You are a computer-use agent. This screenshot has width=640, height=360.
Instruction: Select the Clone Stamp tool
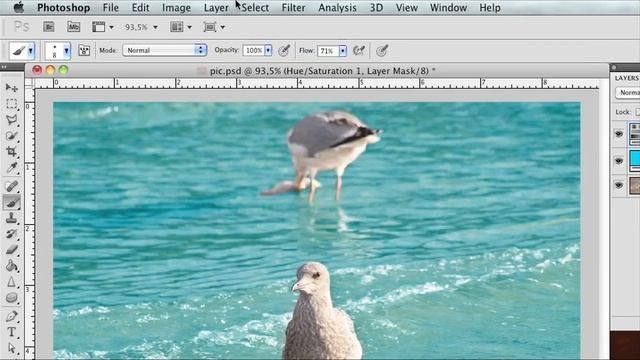pos(11,218)
